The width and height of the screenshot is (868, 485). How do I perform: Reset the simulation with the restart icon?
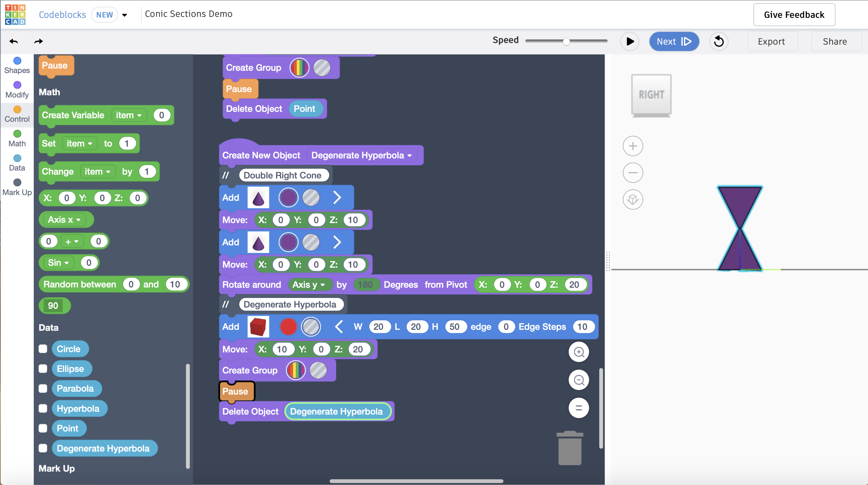tap(719, 41)
